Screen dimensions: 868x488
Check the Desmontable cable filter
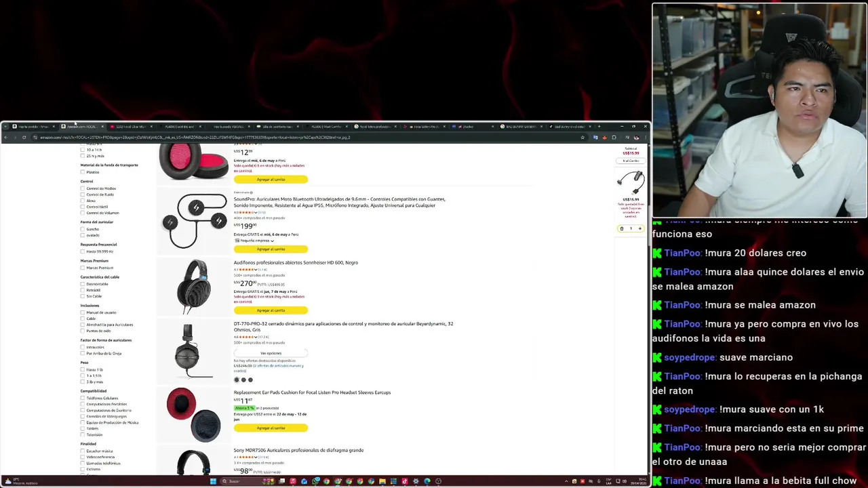tap(83, 284)
